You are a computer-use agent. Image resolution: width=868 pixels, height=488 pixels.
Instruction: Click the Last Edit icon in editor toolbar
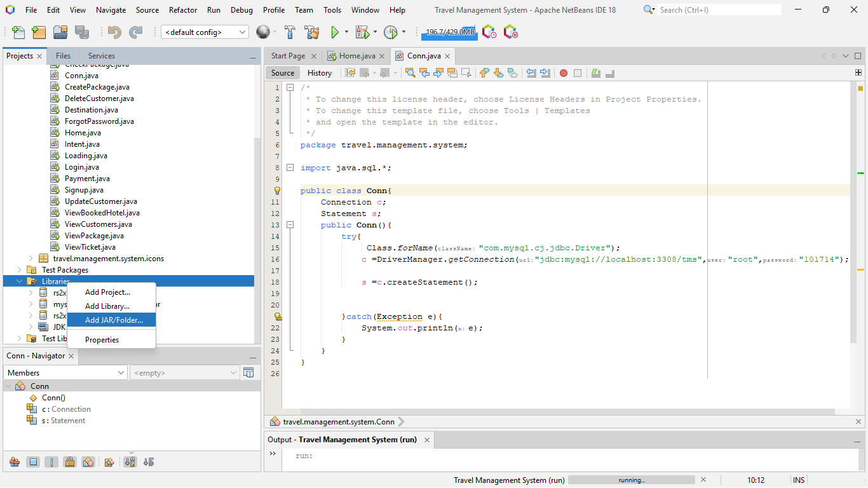pos(350,73)
